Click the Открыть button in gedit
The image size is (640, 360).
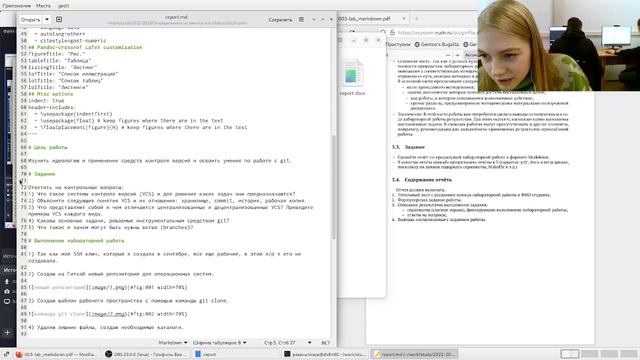31,19
